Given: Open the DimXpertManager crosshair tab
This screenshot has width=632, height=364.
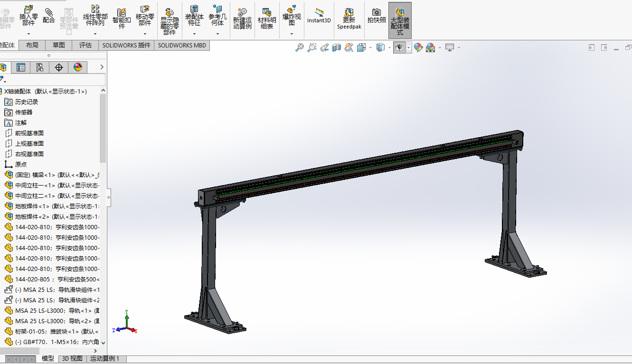Looking at the screenshot, I should pos(59,67).
